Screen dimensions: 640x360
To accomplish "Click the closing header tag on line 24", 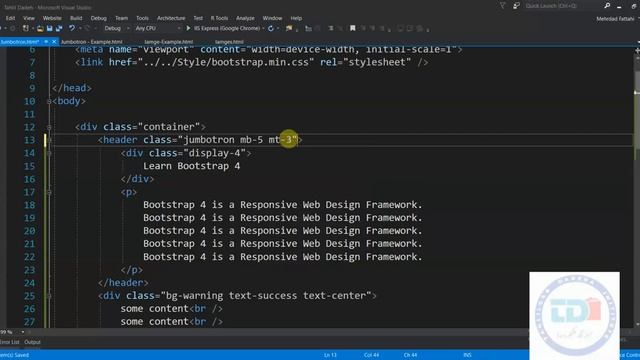I will (123, 282).
